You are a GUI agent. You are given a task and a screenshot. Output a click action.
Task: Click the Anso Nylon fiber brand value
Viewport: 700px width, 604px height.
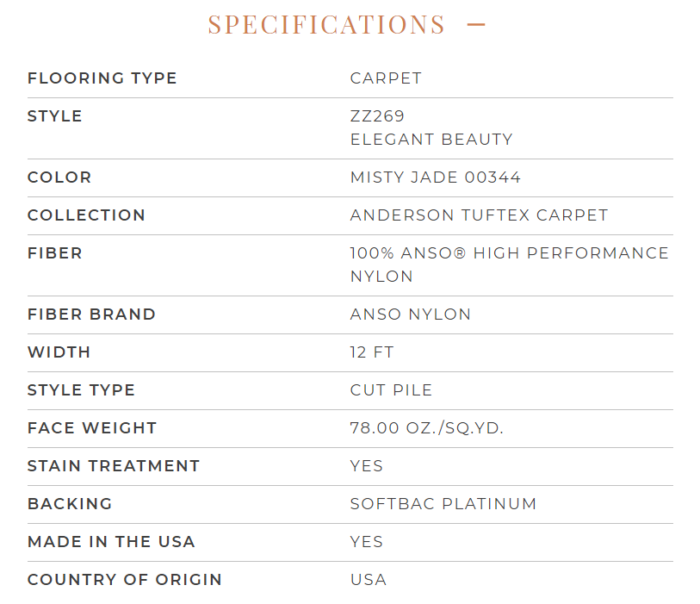[x=410, y=314]
